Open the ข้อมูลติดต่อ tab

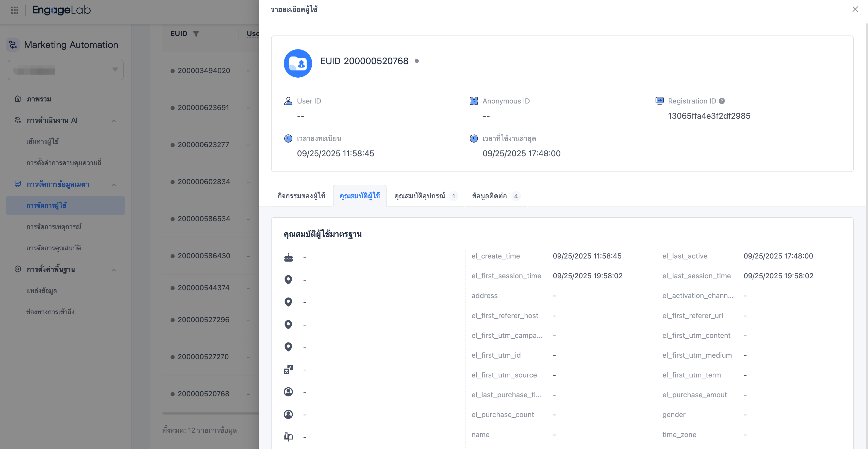[496, 196]
